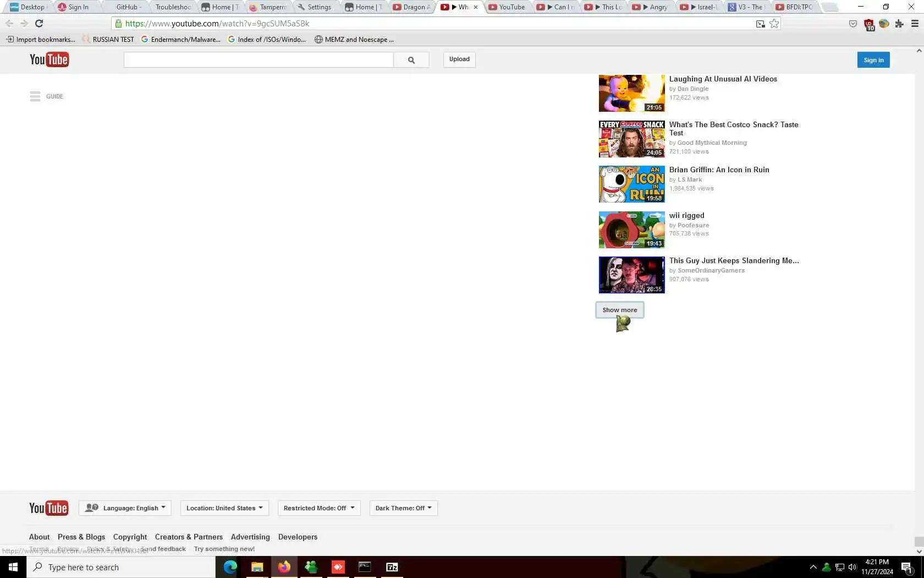Click the This Guy Just Keeps Slandering Me title
This screenshot has height=578, width=924.
point(734,260)
